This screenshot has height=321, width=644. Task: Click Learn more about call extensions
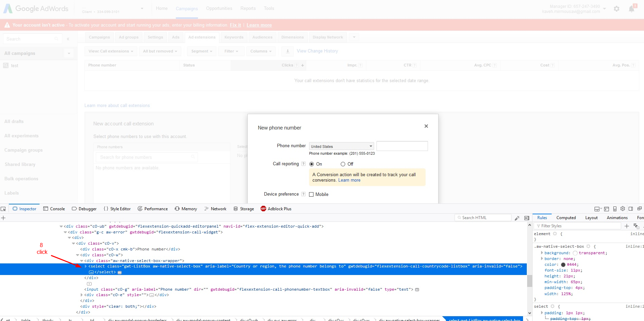[117, 106]
